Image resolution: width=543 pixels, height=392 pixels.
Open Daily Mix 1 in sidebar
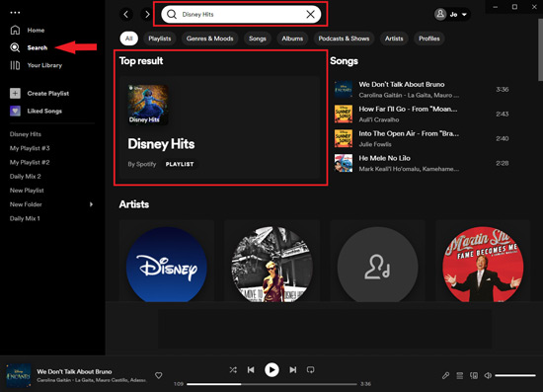25,218
